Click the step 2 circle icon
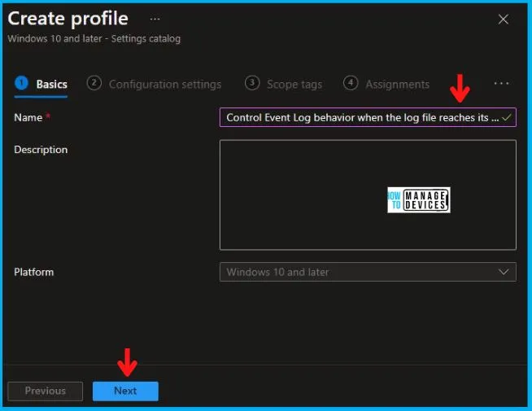The width and height of the screenshot is (532, 411). (94, 83)
